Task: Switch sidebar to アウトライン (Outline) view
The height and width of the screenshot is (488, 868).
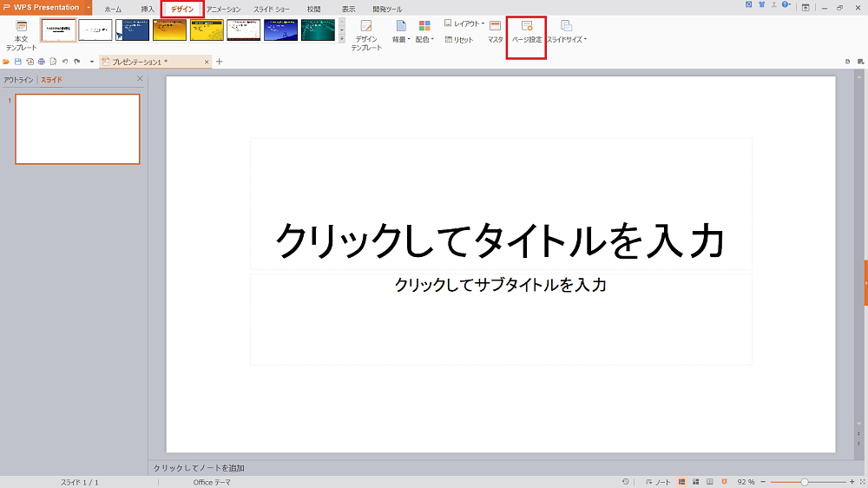Action: (x=18, y=80)
